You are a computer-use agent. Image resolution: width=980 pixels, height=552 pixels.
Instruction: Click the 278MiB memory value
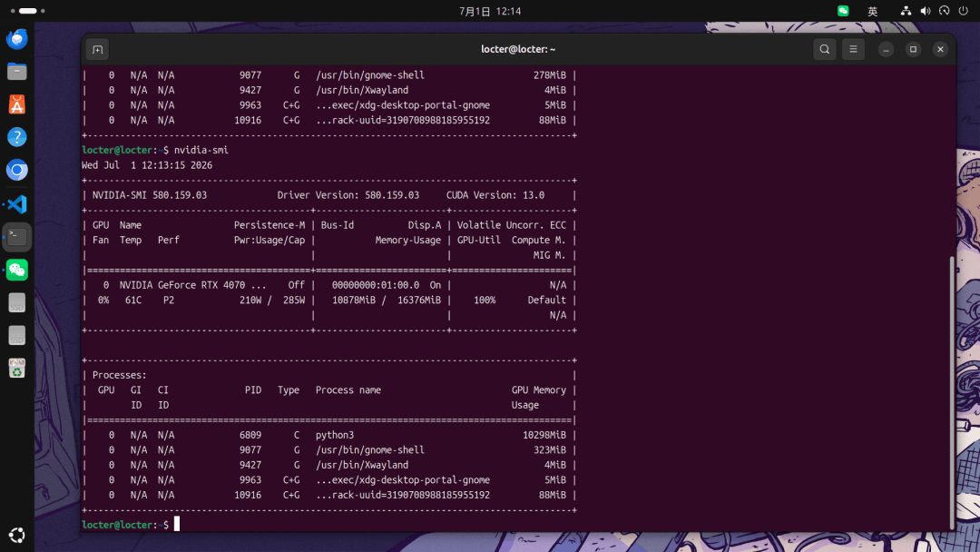click(x=549, y=75)
